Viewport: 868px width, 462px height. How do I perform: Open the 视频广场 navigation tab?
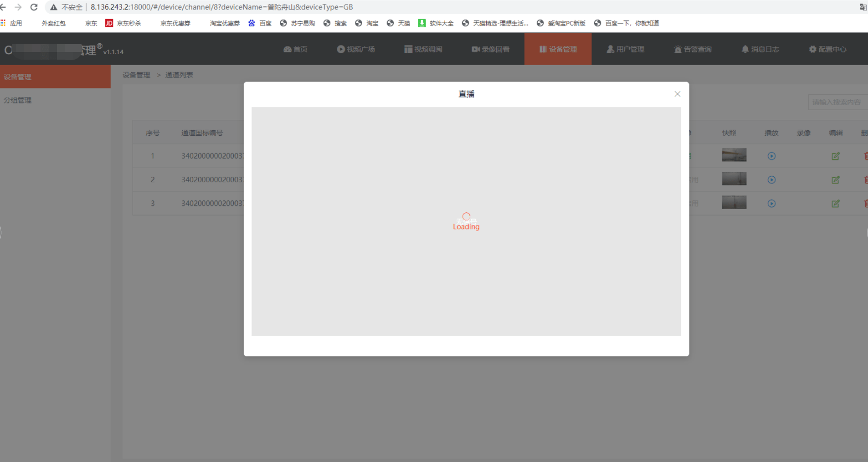click(x=356, y=49)
